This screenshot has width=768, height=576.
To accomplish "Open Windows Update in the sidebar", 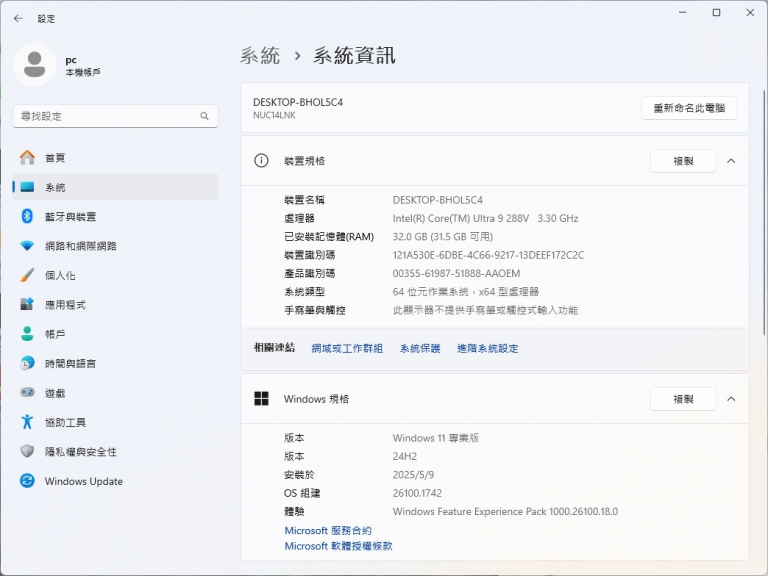I will [x=116, y=481].
